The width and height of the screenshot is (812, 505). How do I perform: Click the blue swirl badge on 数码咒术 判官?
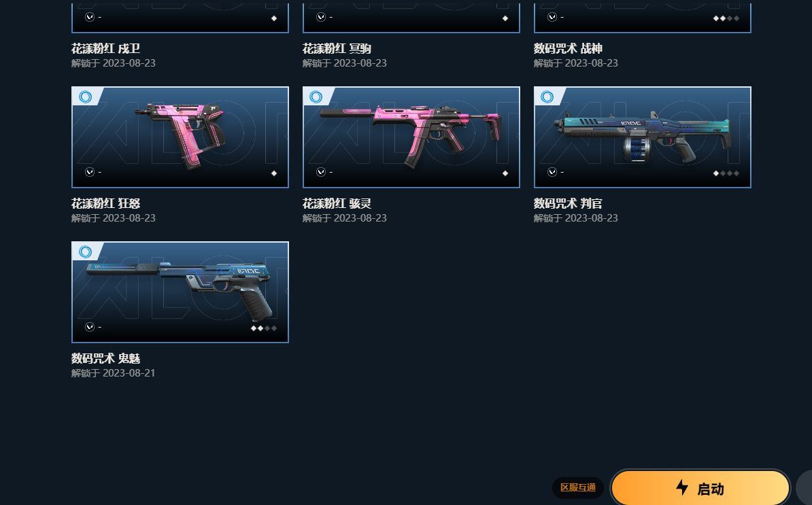547,97
